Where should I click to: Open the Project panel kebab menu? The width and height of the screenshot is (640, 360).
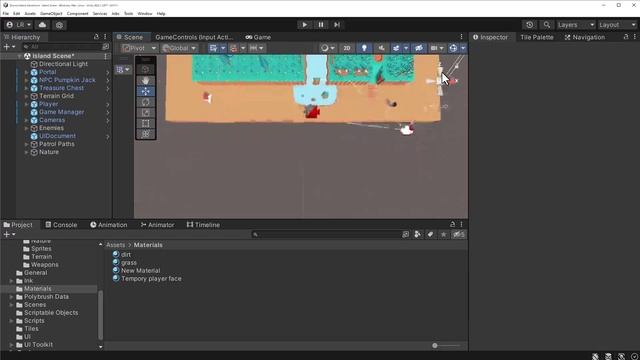(462, 224)
